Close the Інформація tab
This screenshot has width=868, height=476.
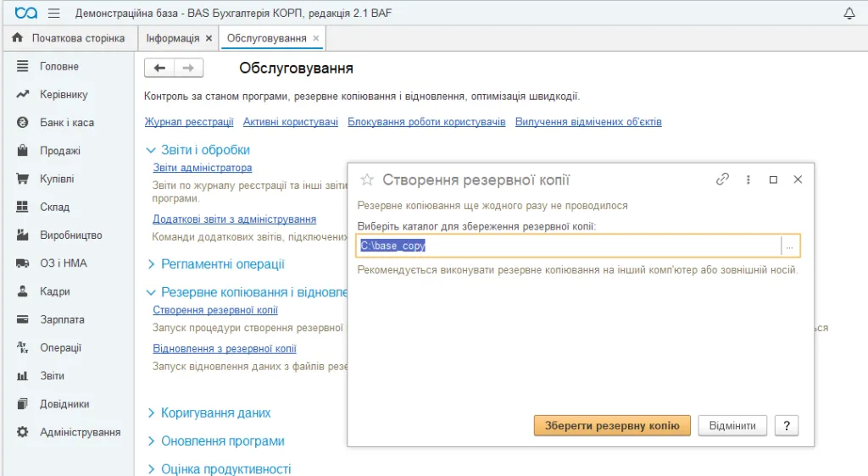point(209,38)
